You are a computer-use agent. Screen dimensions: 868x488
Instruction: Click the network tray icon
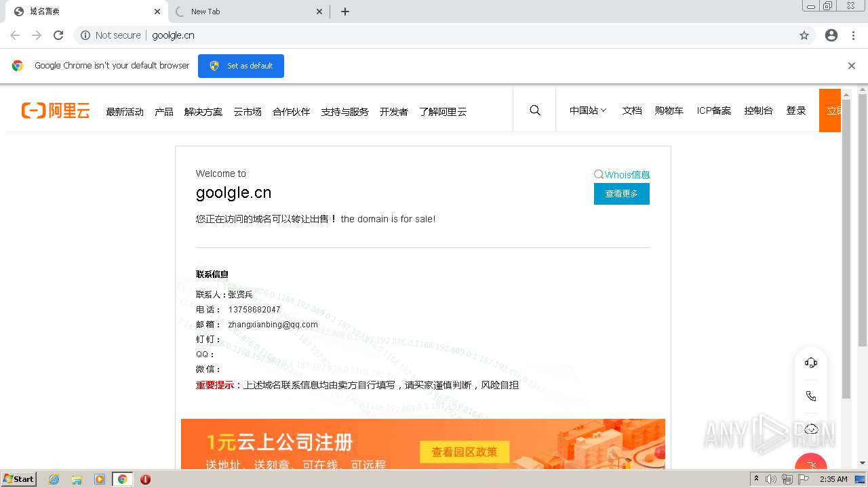click(x=787, y=479)
